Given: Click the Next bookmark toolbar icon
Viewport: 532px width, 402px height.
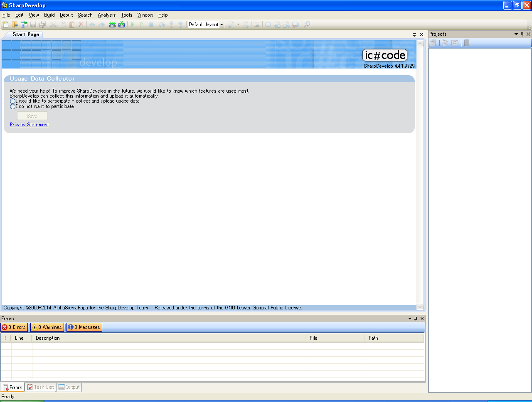Looking at the screenshot, I should (286, 25).
